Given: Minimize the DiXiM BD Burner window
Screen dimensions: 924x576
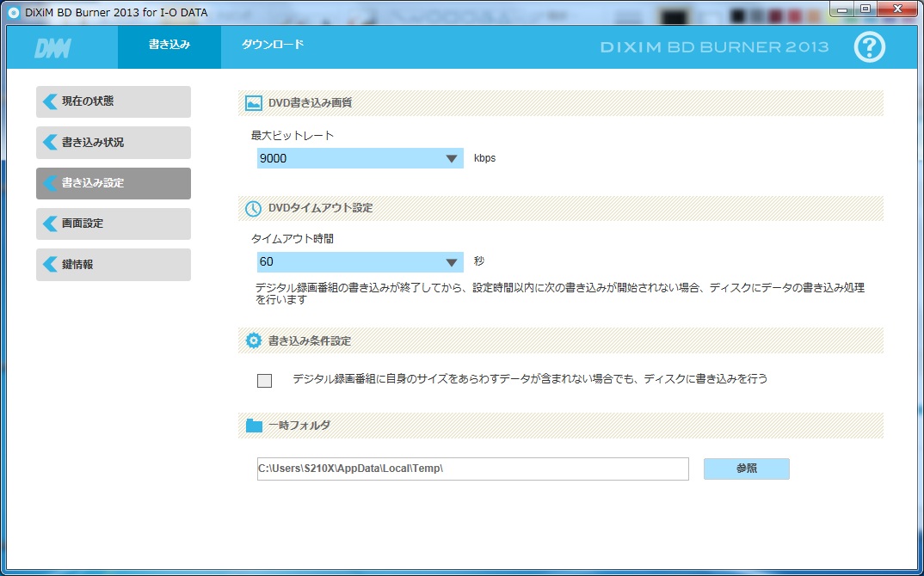Looking at the screenshot, I should (x=842, y=9).
